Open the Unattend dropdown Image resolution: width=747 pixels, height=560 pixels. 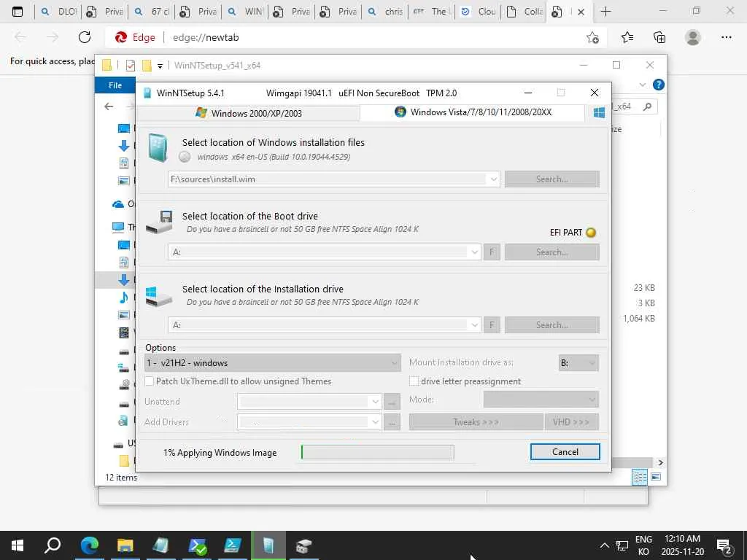[x=376, y=402]
